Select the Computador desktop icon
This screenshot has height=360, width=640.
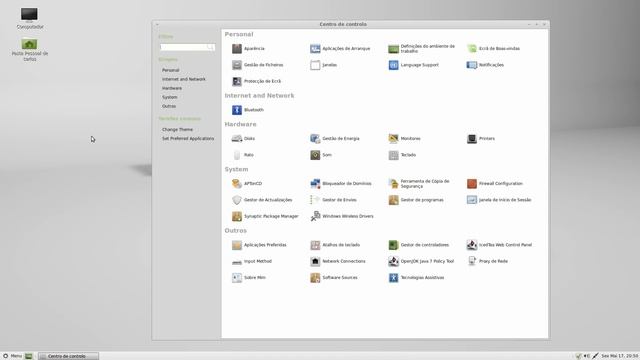coord(30,18)
